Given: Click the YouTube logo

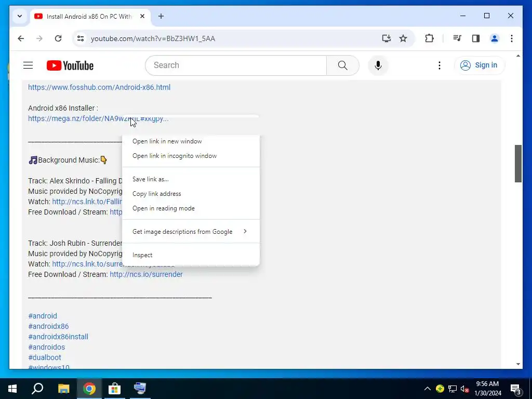Looking at the screenshot, I should pos(70,65).
